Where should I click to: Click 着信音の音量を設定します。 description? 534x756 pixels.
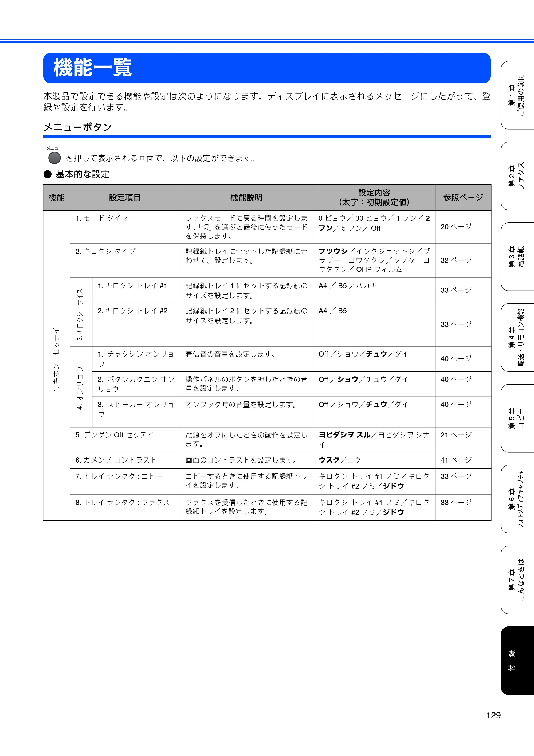coord(231,354)
